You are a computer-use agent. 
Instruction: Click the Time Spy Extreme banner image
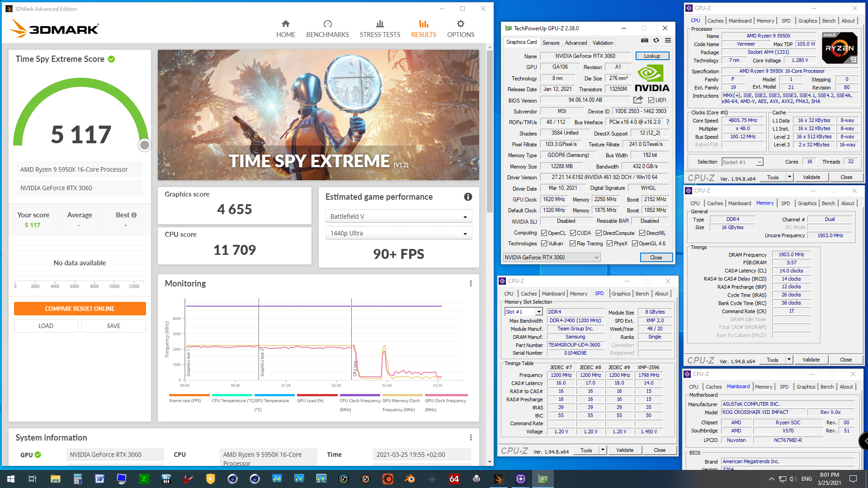318,115
